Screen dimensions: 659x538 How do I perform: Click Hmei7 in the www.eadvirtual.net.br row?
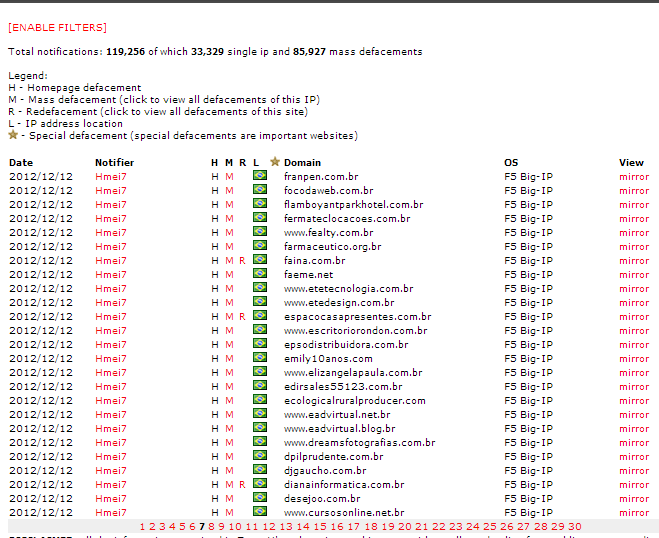point(111,415)
